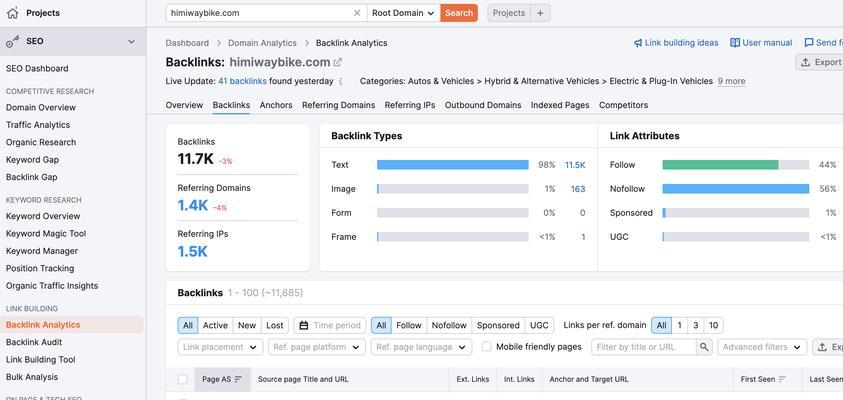Click the 1.4K Referring Domains value
This screenshot has width=843, height=400.
point(192,205)
